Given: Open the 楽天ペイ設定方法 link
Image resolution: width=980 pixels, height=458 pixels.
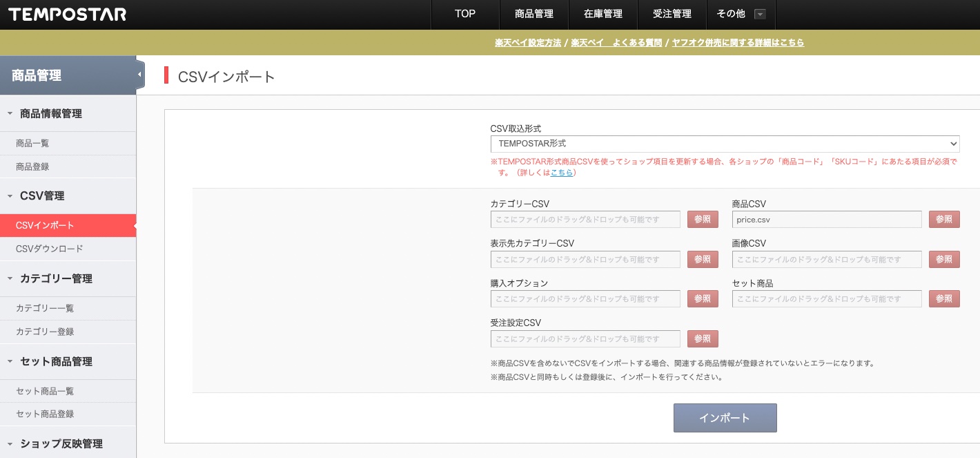Looking at the screenshot, I should click(x=528, y=43).
